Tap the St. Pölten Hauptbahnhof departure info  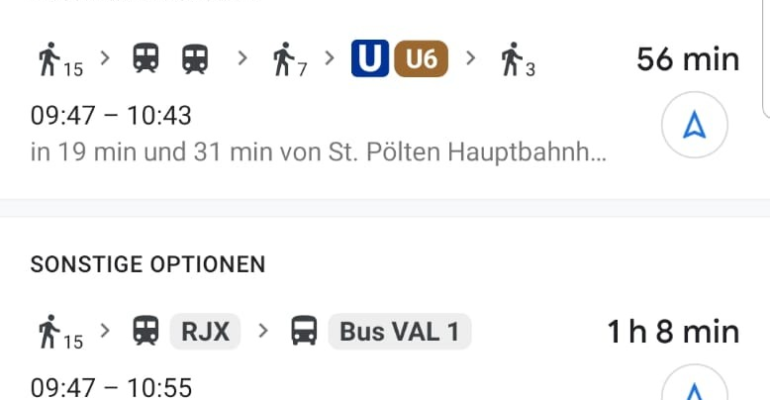point(318,152)
